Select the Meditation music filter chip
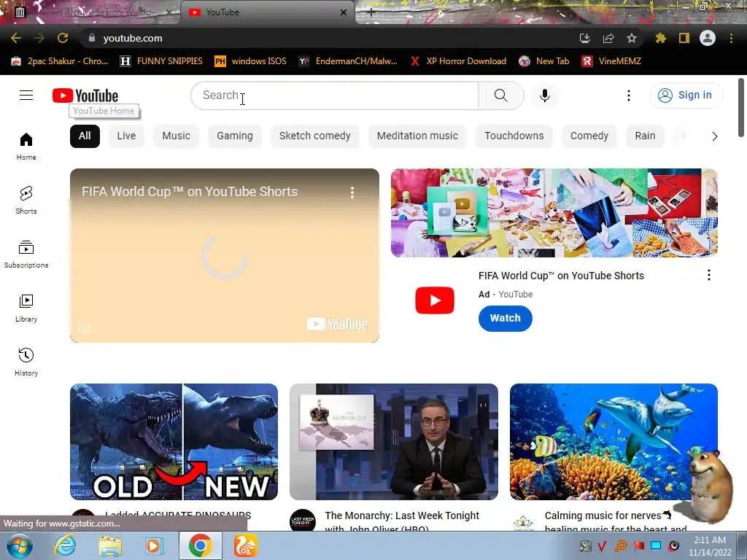The width and height of the screenshot is (747, 560). coord(417,136)
